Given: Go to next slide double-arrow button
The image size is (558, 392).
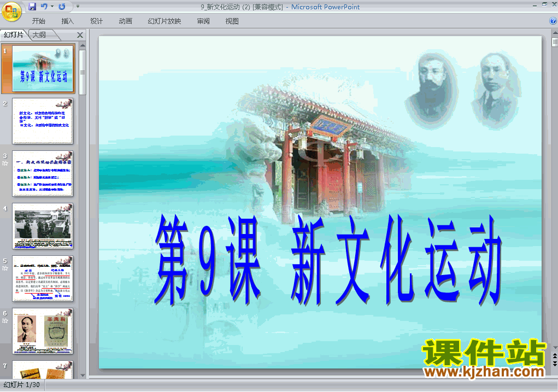Looking at the screenshot, I should click(x=555, y=363).
